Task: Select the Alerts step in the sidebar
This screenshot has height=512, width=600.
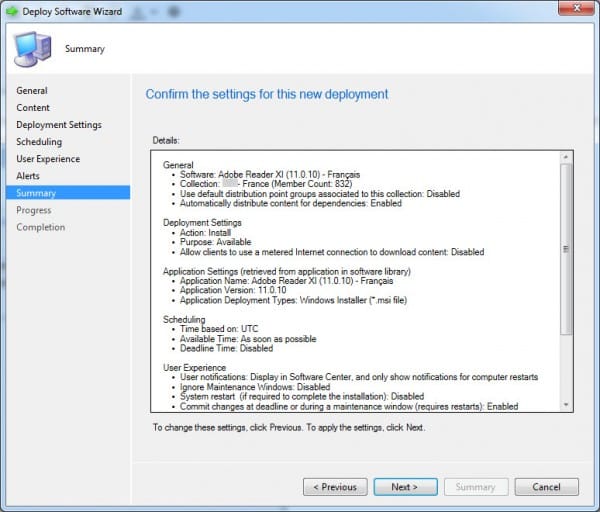Action: [x=28, y=176]
